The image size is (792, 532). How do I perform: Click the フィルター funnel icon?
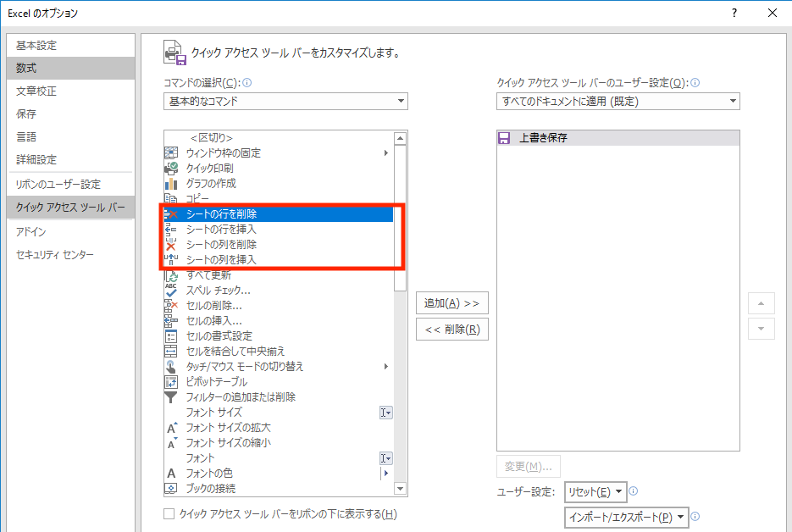171,397
